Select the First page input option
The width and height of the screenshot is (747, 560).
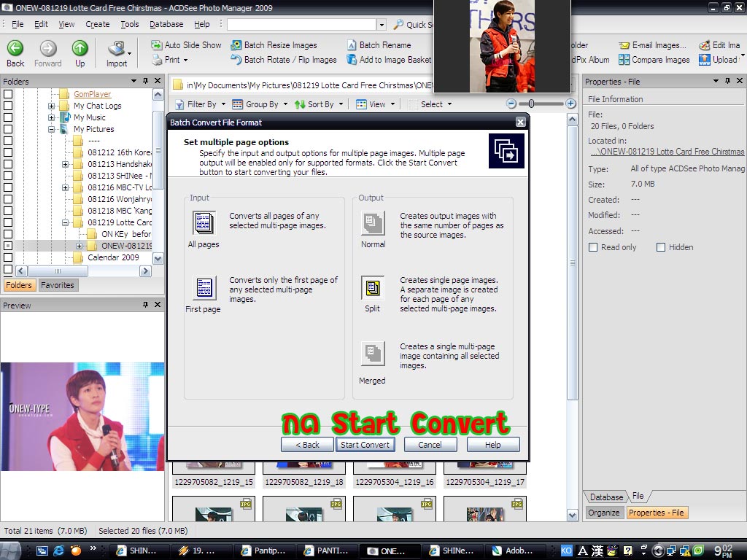coord(204,287)
